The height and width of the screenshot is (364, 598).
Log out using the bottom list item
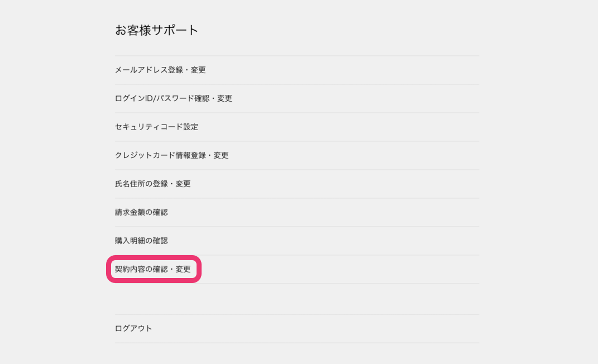tap(133, 328)
